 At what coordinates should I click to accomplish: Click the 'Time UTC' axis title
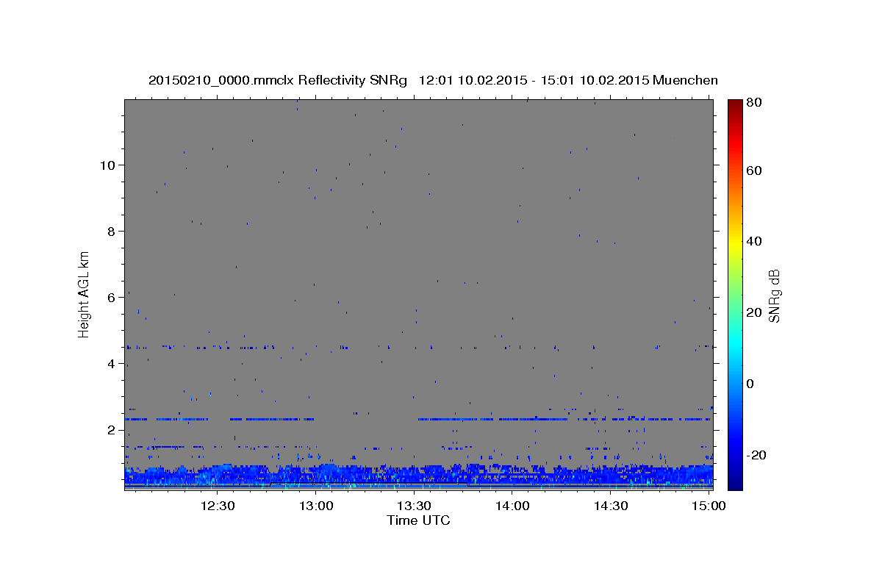coord(418,520)
